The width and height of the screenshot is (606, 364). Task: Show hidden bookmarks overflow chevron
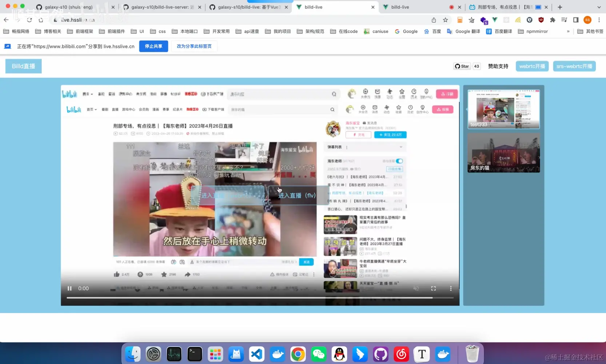tap(568, 31)
